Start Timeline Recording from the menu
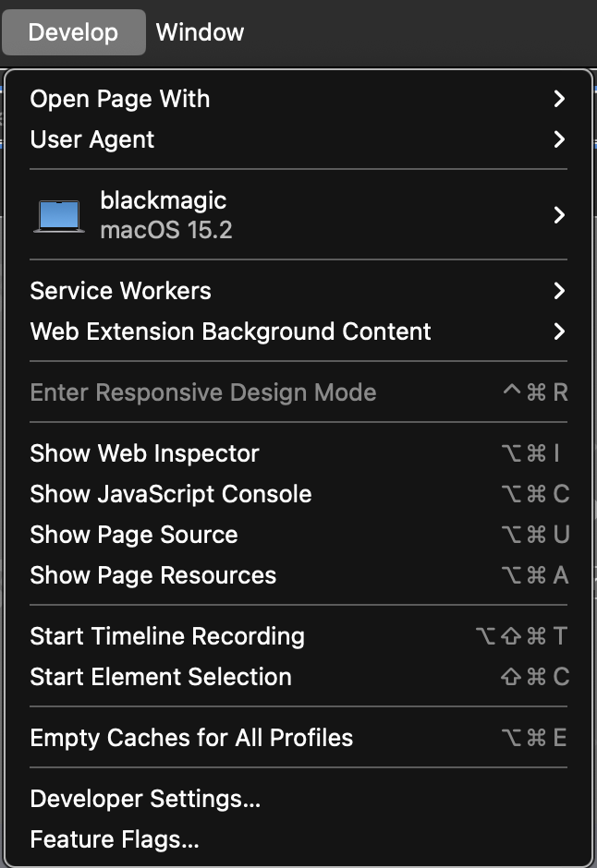 [166, 636]
